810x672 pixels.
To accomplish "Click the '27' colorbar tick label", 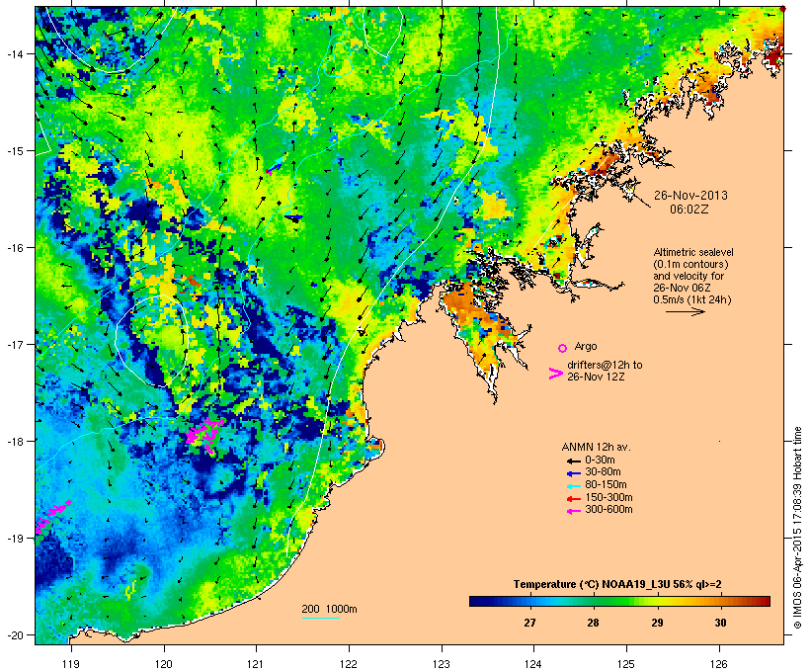I will click(529, 623).
